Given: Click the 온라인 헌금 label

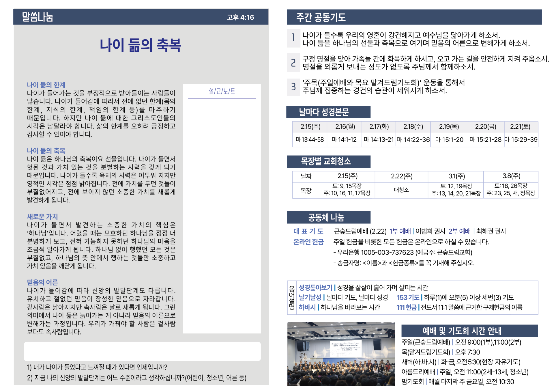Looking at the screenshot, I should coord(308,242).
